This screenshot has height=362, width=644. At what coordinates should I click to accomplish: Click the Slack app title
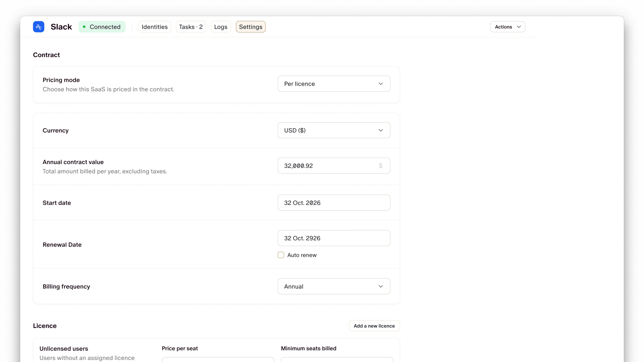(61, 27)
